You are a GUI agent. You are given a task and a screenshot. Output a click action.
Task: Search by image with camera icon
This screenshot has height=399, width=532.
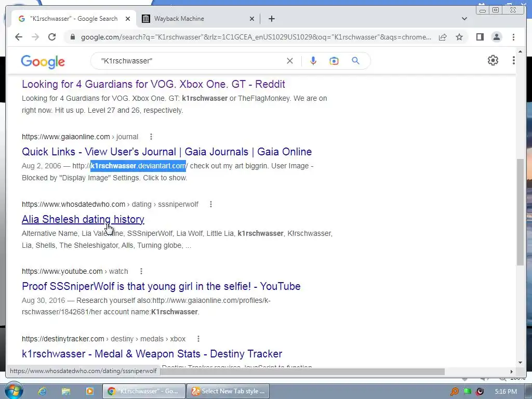click(334, 61)
